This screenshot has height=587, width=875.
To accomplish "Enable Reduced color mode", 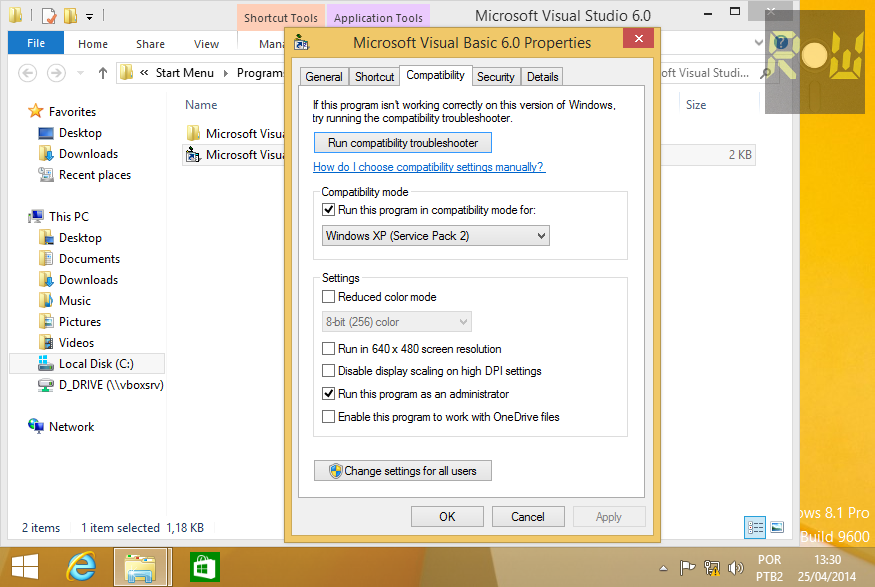I will tap(329, 296).
